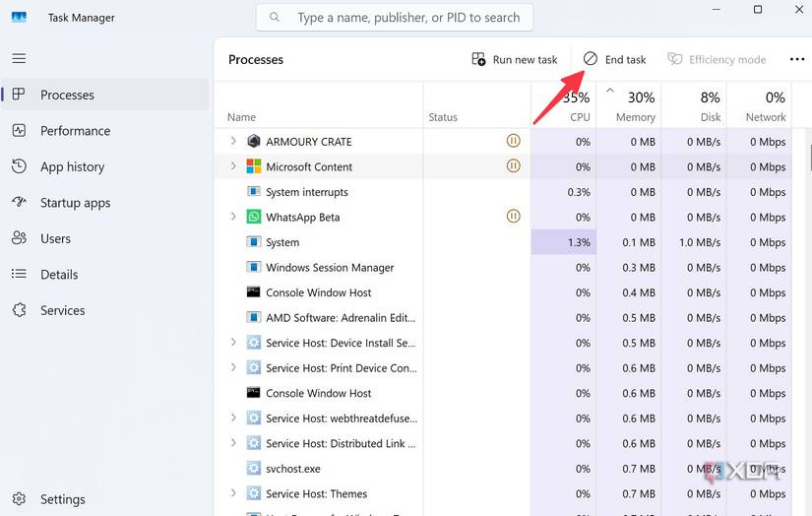Open the three-dot more options menu
Viewport: 812px width, 516px height.
pos(797,59)
